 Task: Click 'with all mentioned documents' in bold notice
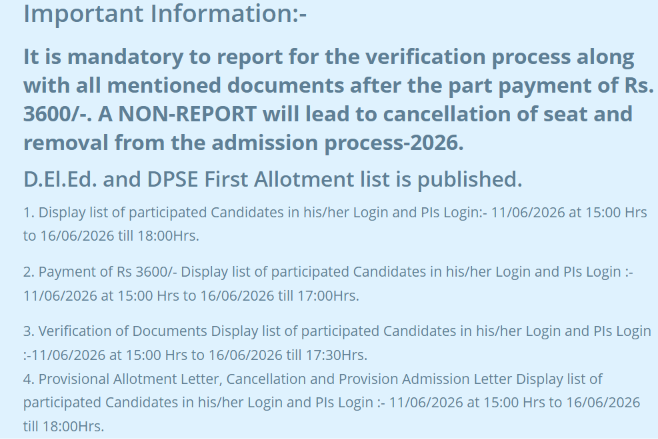184,86
